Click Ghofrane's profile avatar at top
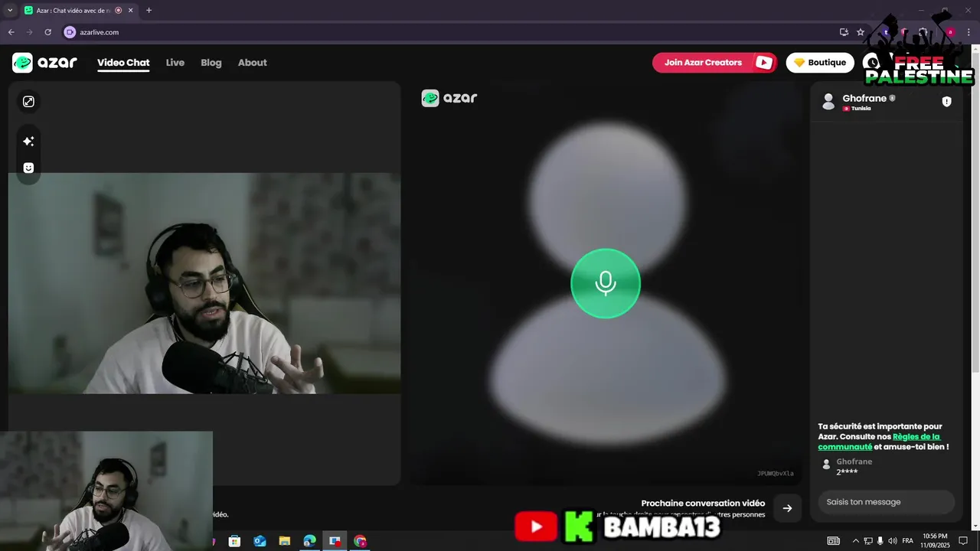Screen dimensions: 980x551 (828, 102)
